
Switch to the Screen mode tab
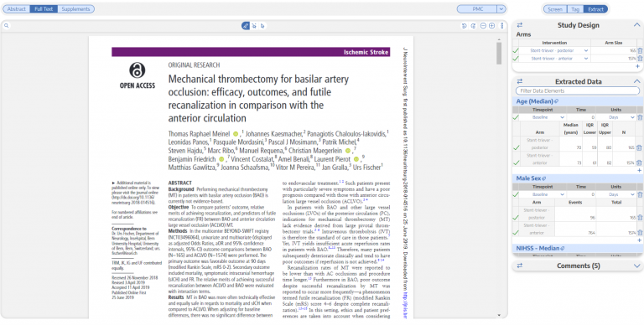coord(555,9)
